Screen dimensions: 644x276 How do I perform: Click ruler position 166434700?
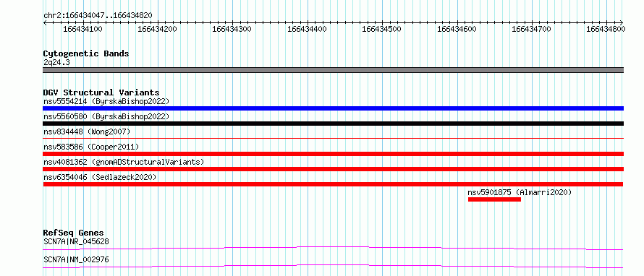coord(531,29)
